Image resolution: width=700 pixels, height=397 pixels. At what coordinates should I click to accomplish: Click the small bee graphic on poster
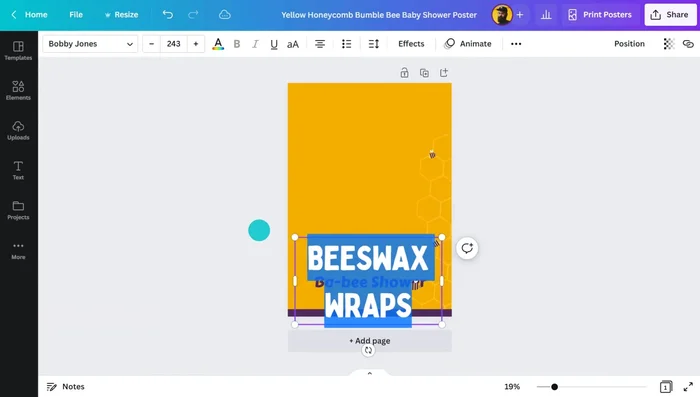[x=432, y=155]
